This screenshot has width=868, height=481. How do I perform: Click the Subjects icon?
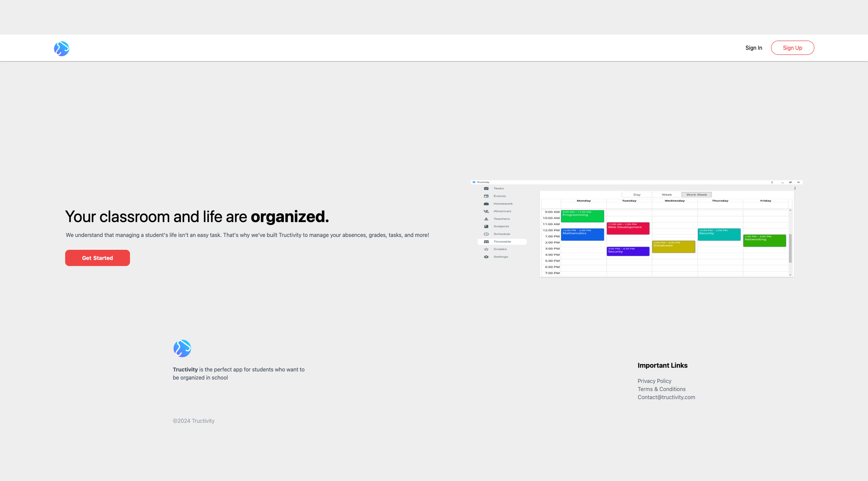[486, 226]
